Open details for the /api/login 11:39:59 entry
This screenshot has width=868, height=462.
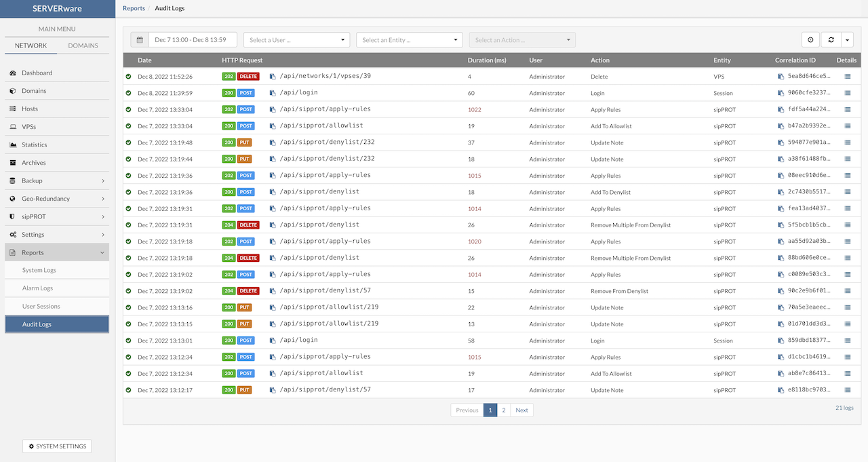click(x=847, y=93)
